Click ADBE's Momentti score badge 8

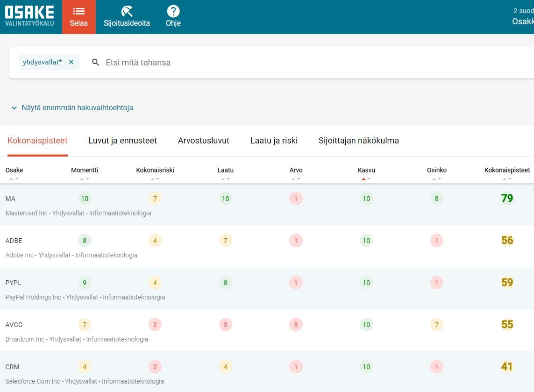click(x=85, y=241)
